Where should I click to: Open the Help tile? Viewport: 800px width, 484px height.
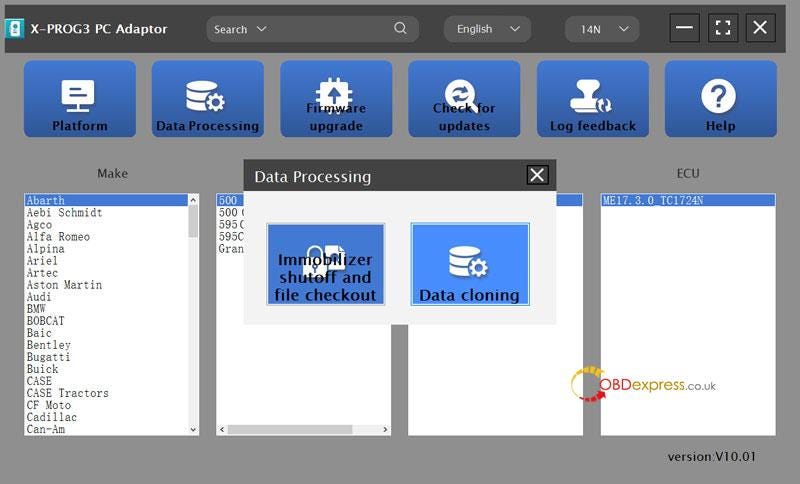721,99
